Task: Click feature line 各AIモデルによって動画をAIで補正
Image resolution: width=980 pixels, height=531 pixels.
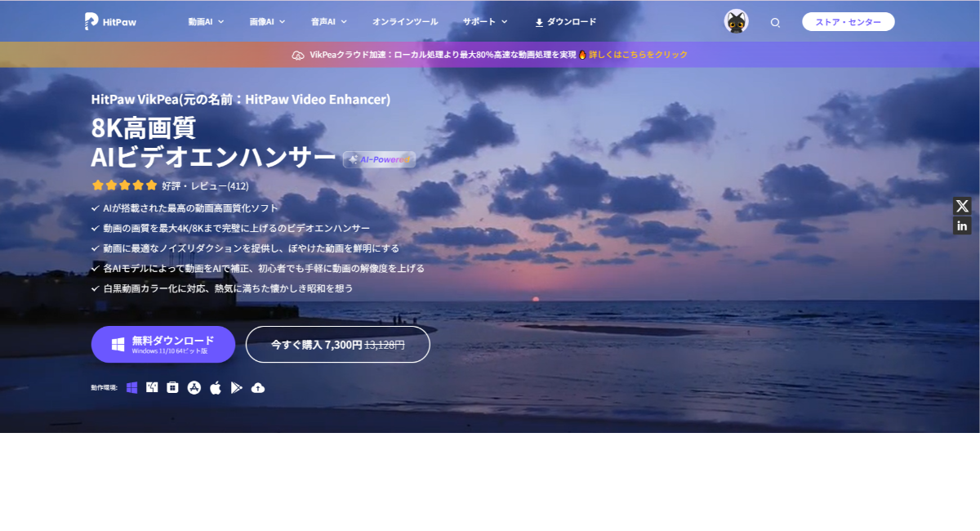Action: tap(264, 268)
